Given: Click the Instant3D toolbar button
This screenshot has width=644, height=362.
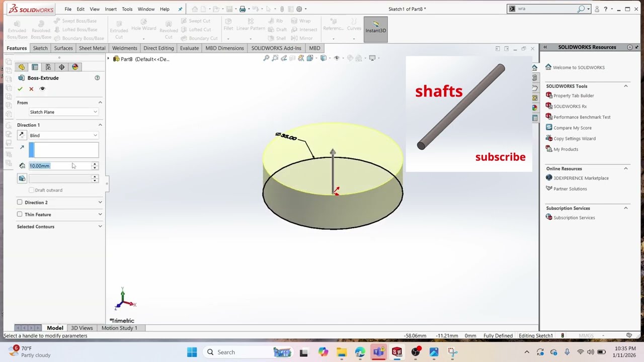Looking at the screenshot, I should pyautogui.click(x=376, y=30).
